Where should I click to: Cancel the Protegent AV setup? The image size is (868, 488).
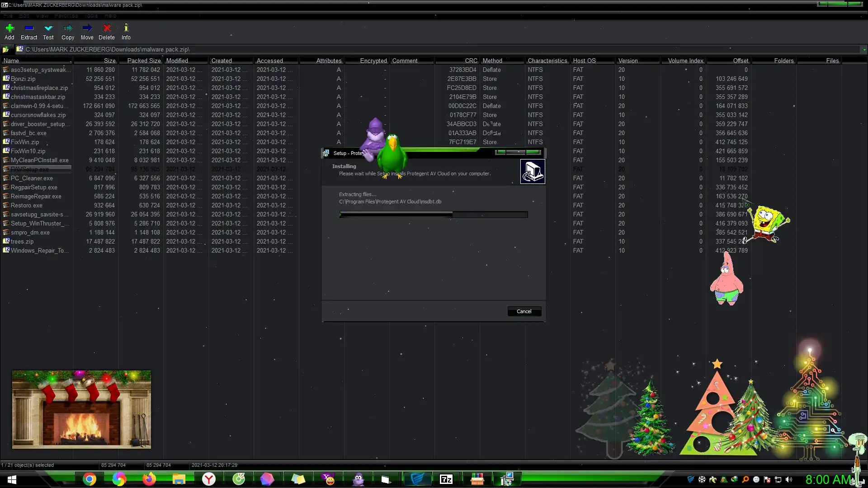click(524, 311)
